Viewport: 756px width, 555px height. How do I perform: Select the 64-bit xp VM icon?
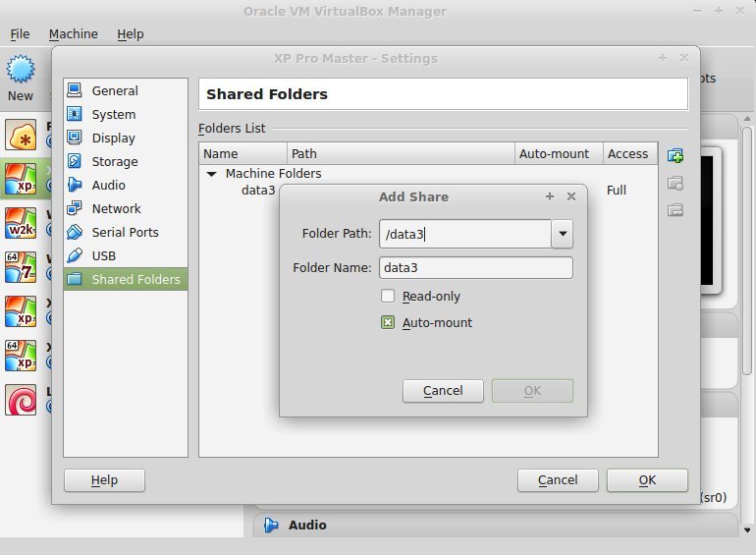[x=21, y=356]
